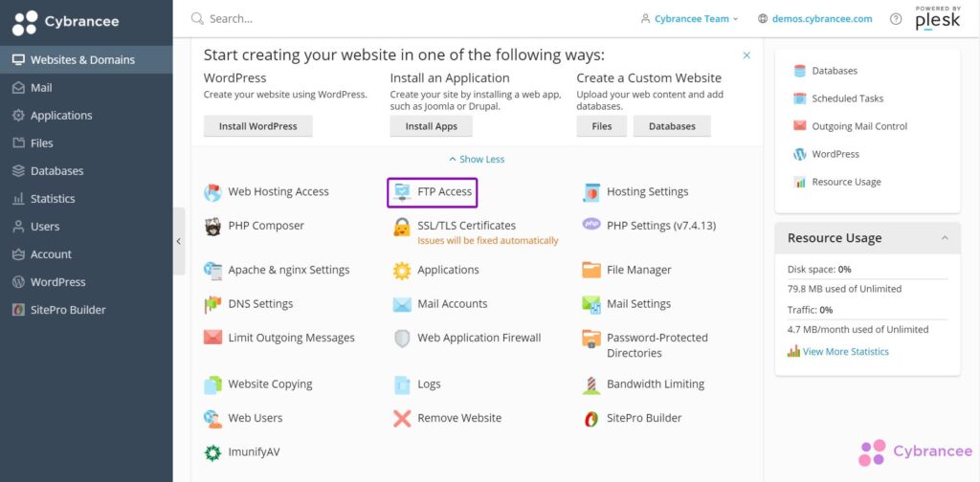This screenshot has width=980, height=482.
Task: Open Account in sidebar
Action: click(86, 254)
